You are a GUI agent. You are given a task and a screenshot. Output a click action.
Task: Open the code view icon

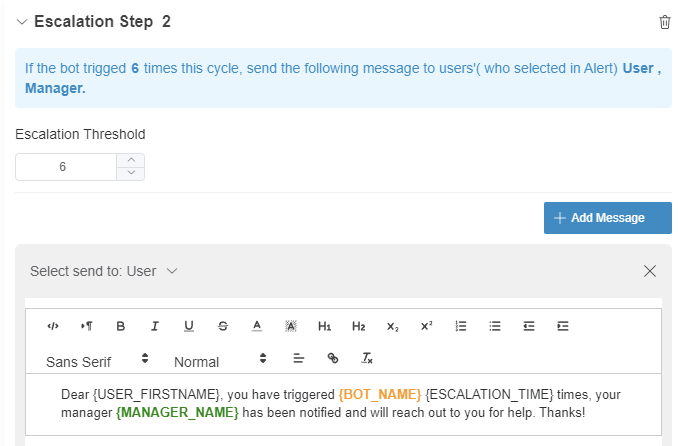(x=53, y=326)
